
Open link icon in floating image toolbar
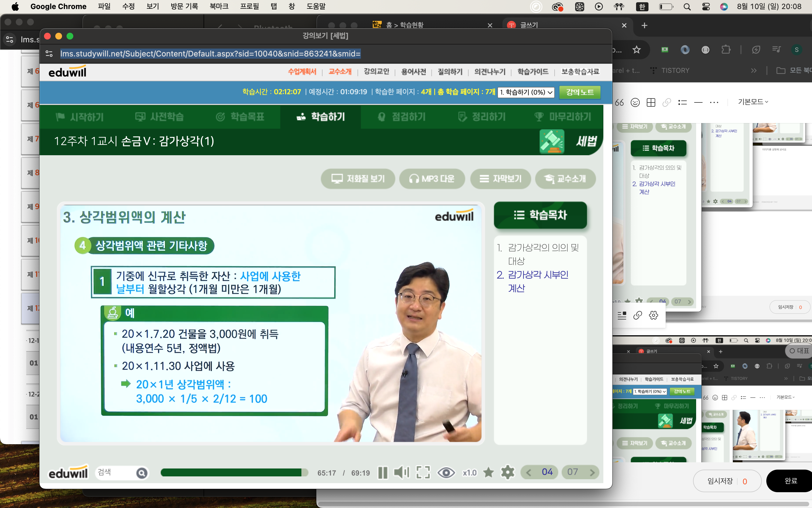click(637, 315)
